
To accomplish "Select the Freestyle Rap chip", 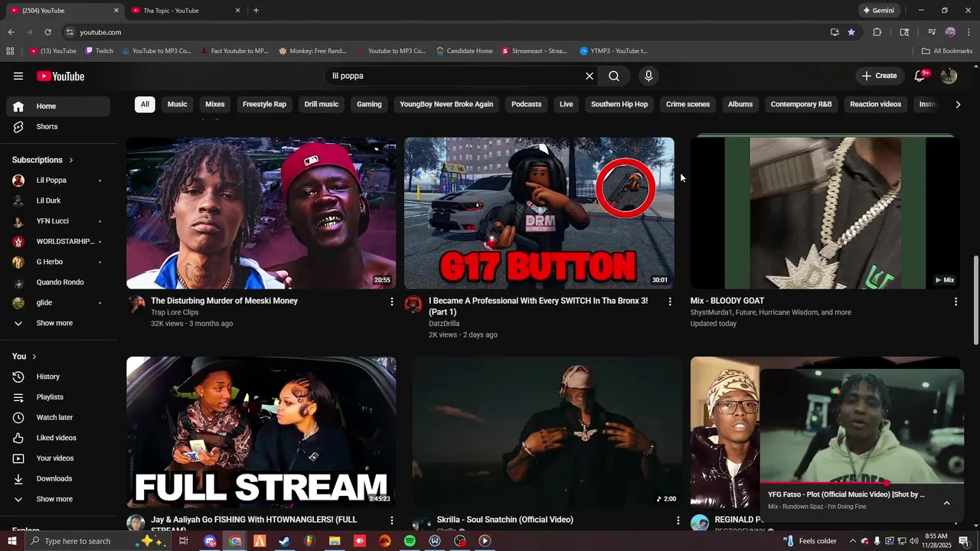I will click(x=264, y=104).
